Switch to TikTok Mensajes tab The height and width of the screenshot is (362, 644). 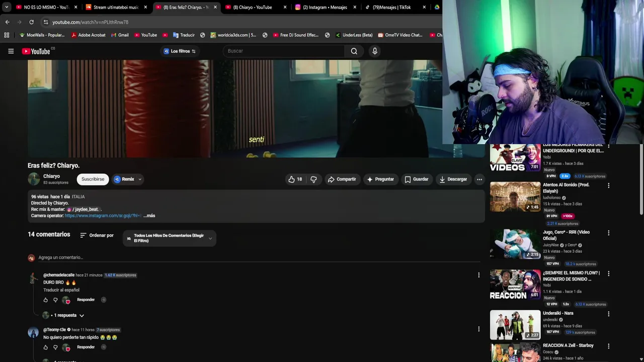[x=395, y=7]
